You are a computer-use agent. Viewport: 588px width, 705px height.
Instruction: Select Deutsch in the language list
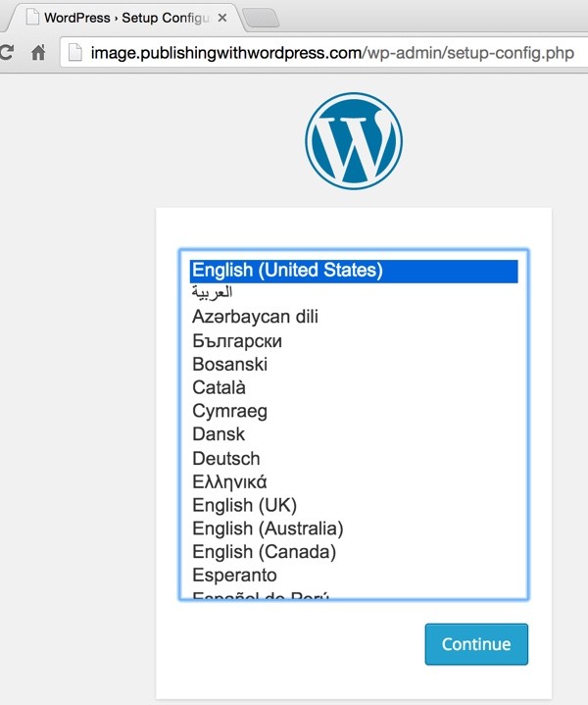354,459
